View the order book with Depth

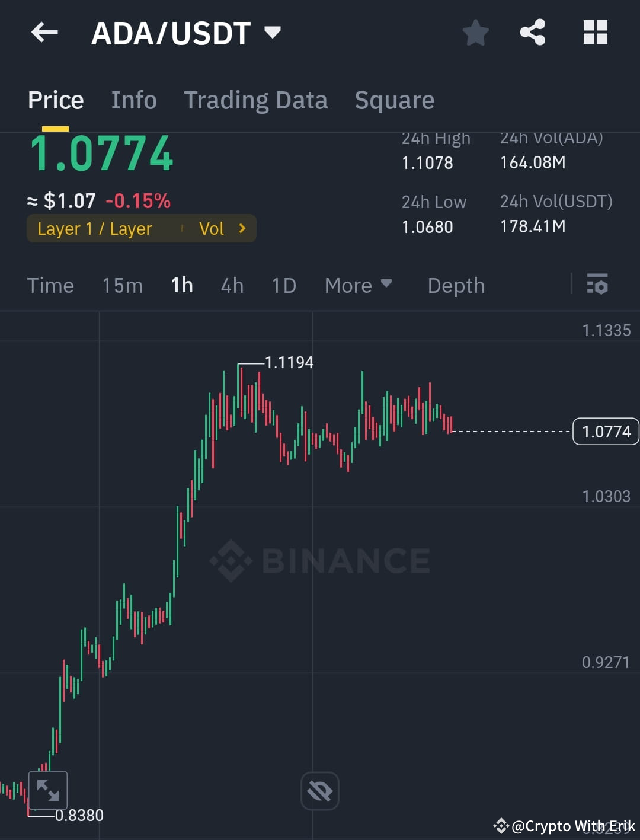point(456,285)
